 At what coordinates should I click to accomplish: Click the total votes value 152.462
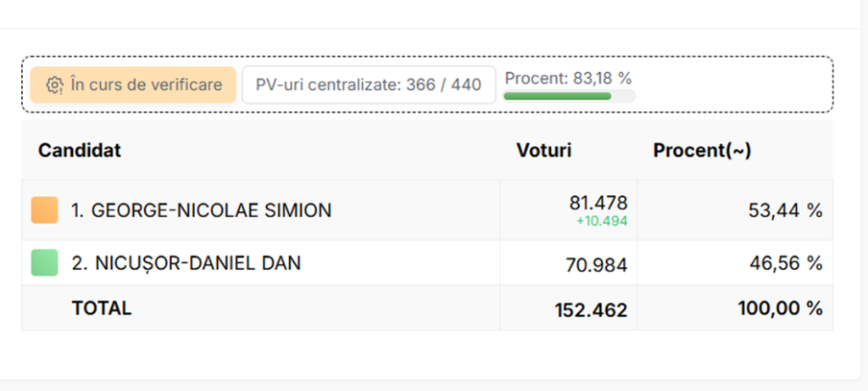(591, 310)
